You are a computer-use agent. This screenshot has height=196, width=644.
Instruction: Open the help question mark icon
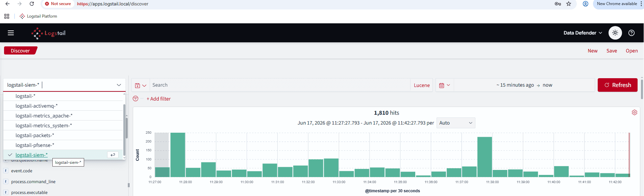(x=631, y=33)
